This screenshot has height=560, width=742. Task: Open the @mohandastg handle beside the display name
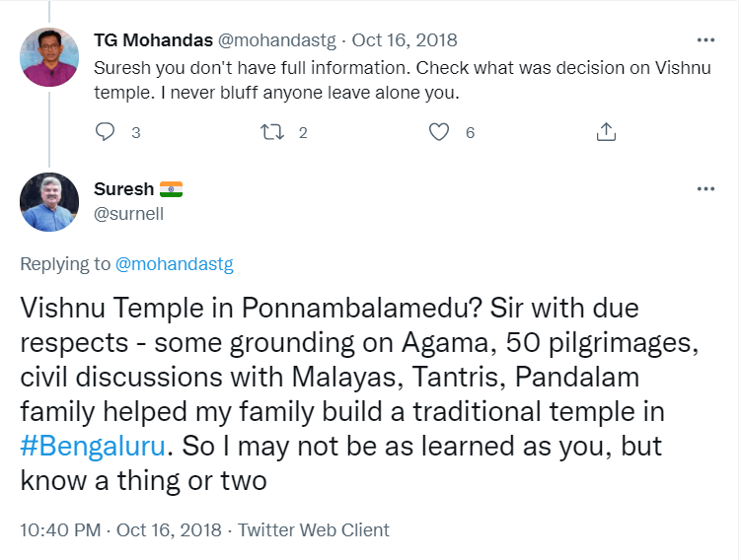[278, 41]
